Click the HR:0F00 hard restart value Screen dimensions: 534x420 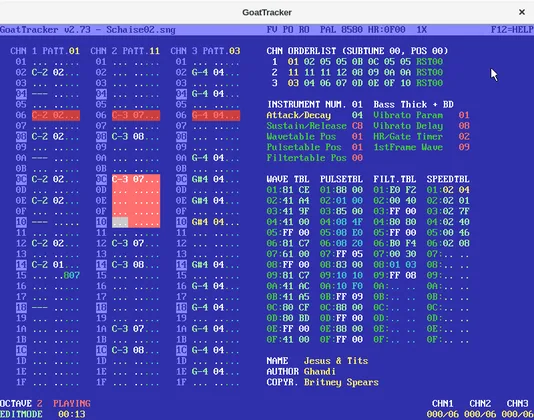pos(387,30)
